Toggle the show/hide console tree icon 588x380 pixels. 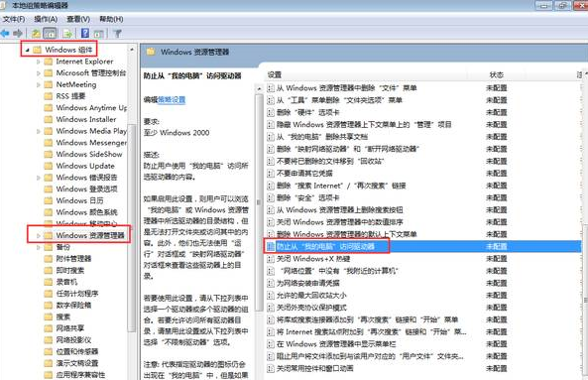[x=51, y=34]
